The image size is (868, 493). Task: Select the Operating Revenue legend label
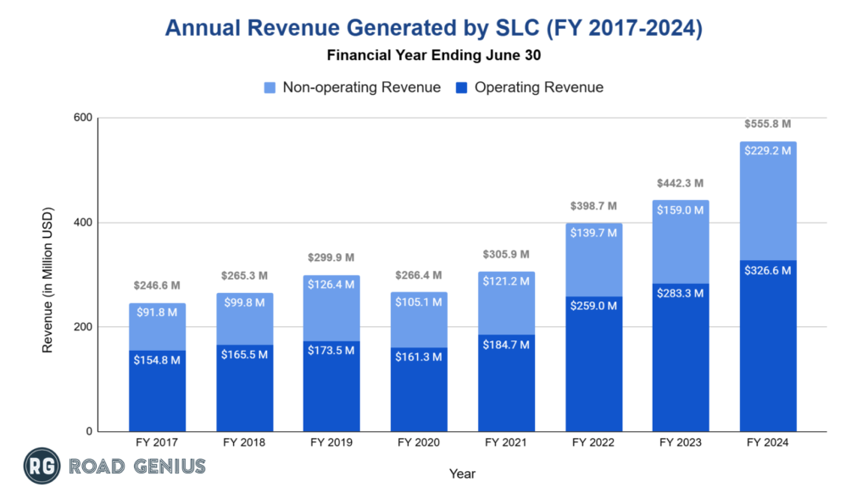click(539, 87)
